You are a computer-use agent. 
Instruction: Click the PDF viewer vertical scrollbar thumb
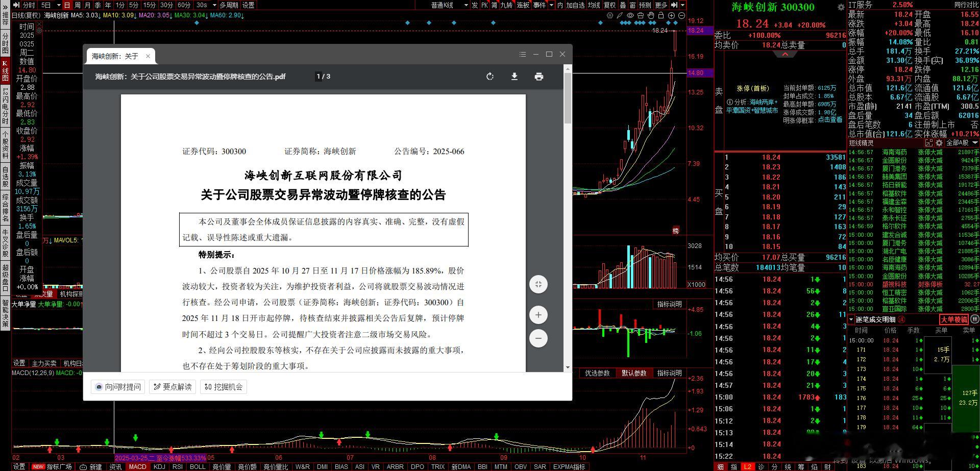(x=568, y=97)
